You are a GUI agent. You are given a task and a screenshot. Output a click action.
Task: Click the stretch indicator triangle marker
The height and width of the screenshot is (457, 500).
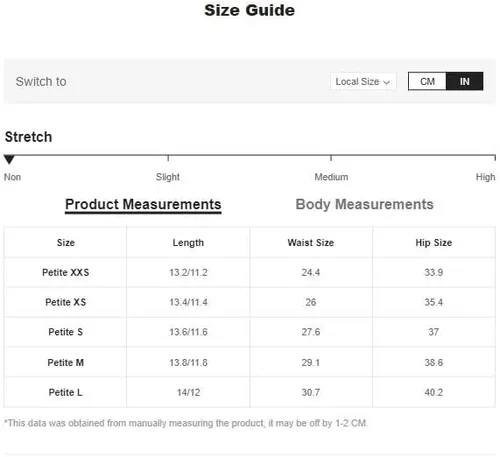click(9, 160)
